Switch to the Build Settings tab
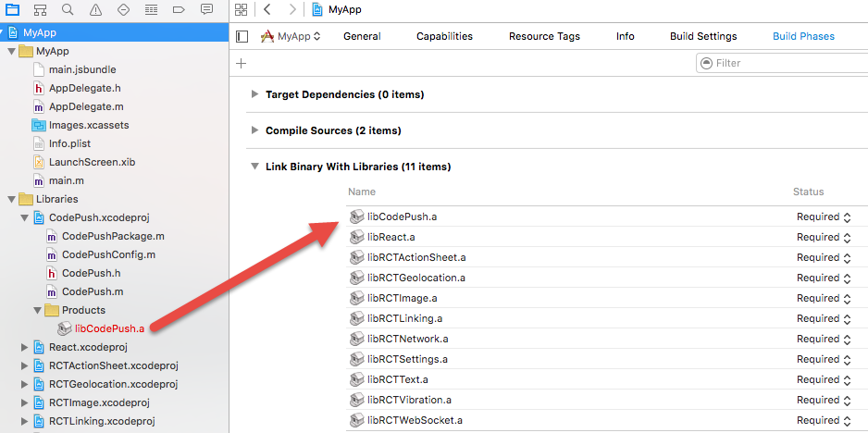 [703, 36]
